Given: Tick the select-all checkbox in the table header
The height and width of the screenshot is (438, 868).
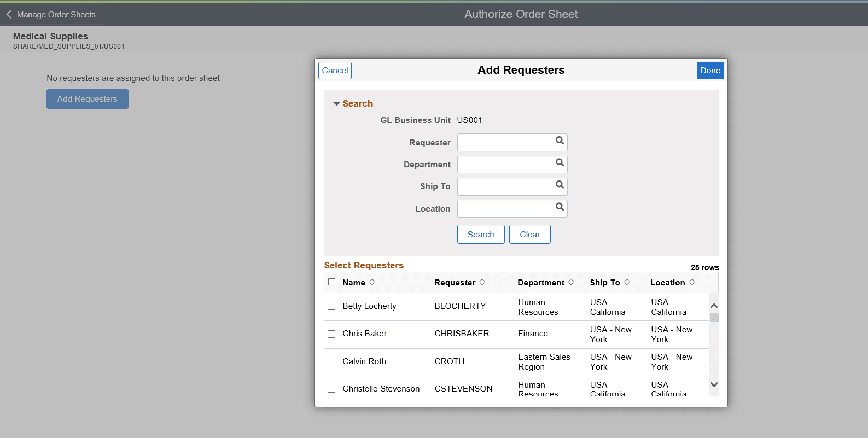Looking at the screenshot, I should click(331, 282).
